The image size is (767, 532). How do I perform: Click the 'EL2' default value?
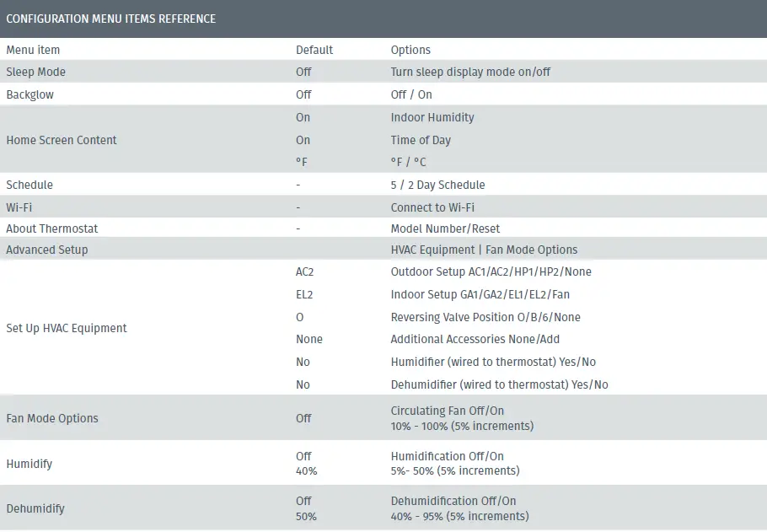coord(303,294)
